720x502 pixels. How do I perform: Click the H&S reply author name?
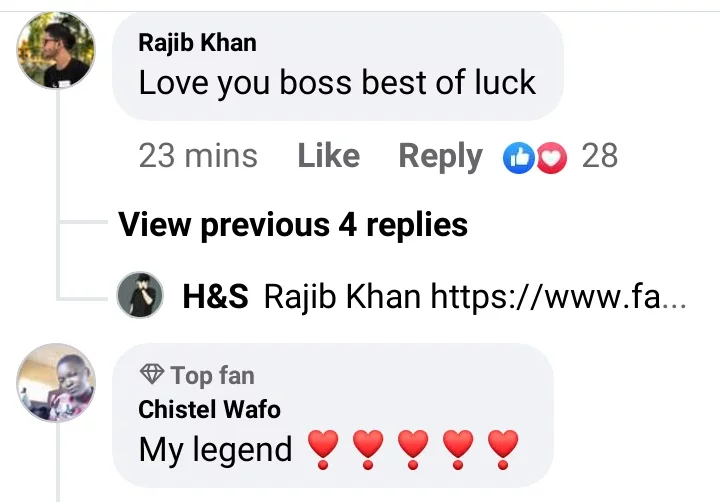pyautogui.click(x=215, y=296)
